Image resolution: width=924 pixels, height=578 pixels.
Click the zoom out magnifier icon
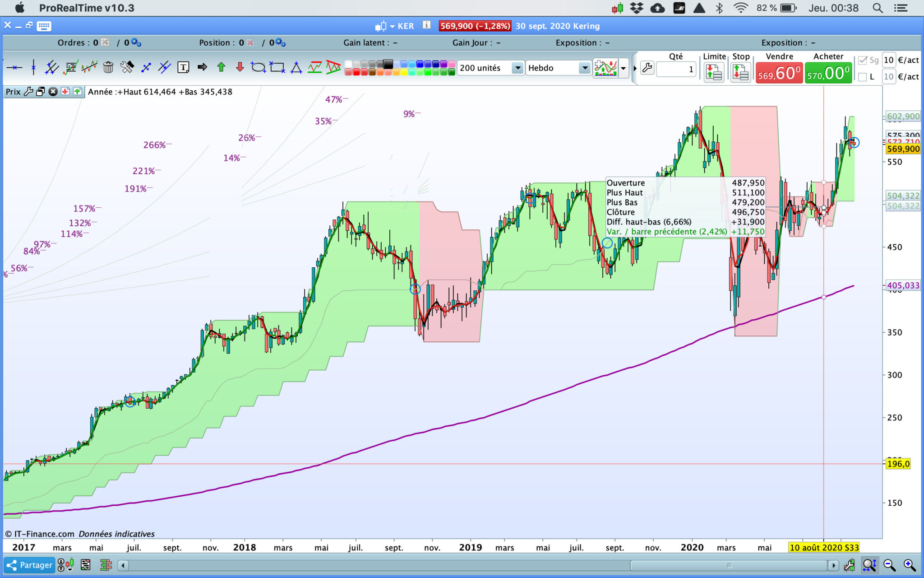tap(889, 565)
